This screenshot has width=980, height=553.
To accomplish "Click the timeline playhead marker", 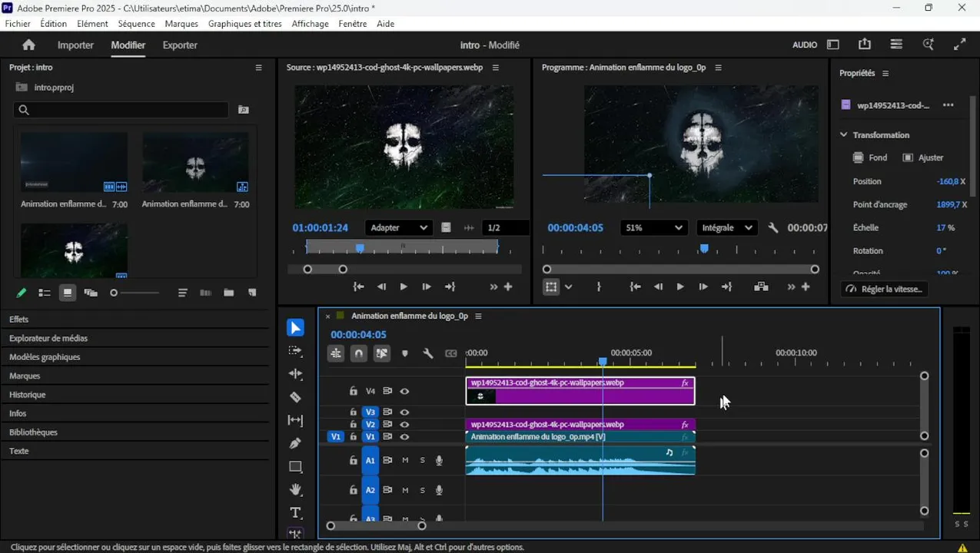I will (603, 361).
